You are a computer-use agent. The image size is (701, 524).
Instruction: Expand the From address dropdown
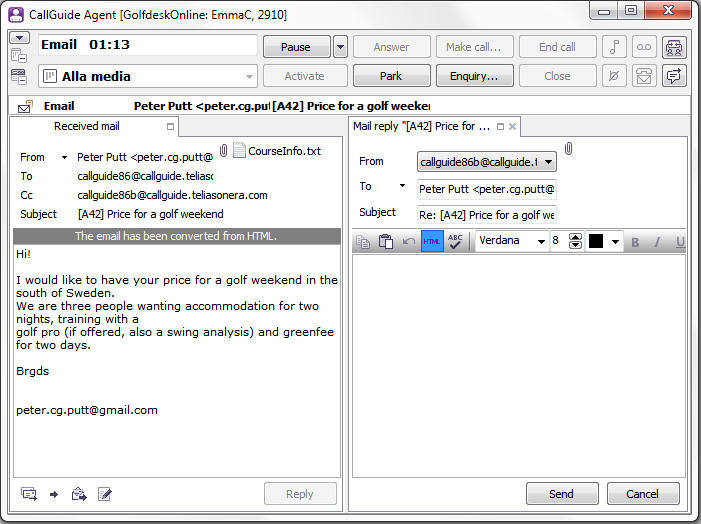(549, 161)
